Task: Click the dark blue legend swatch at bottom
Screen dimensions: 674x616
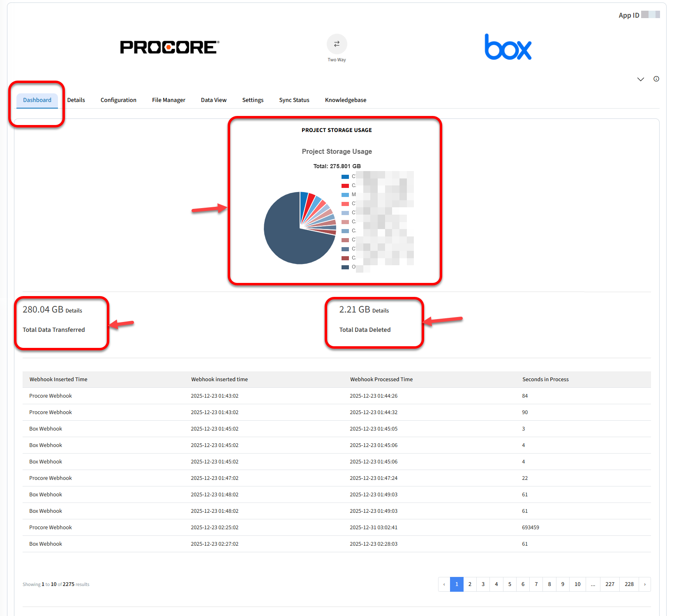Action: click(x=345, y=267)
